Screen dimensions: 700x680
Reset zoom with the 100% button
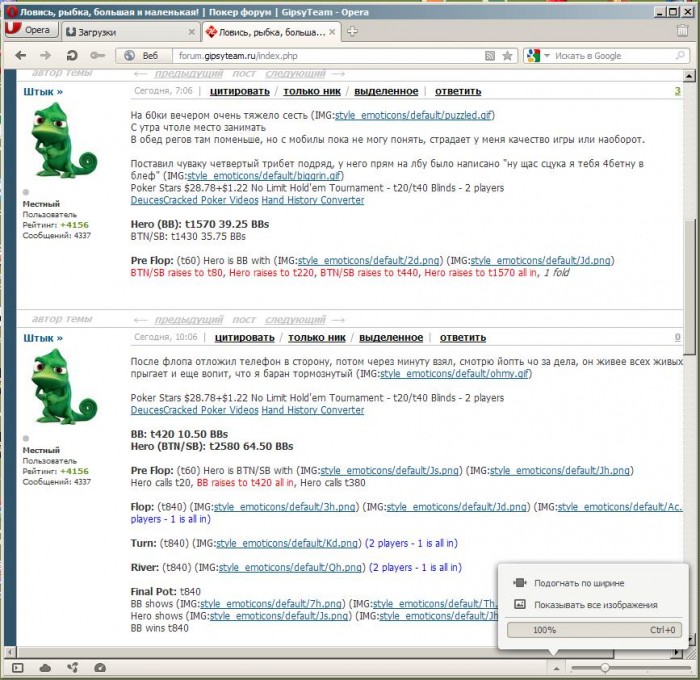click(594, 630)
